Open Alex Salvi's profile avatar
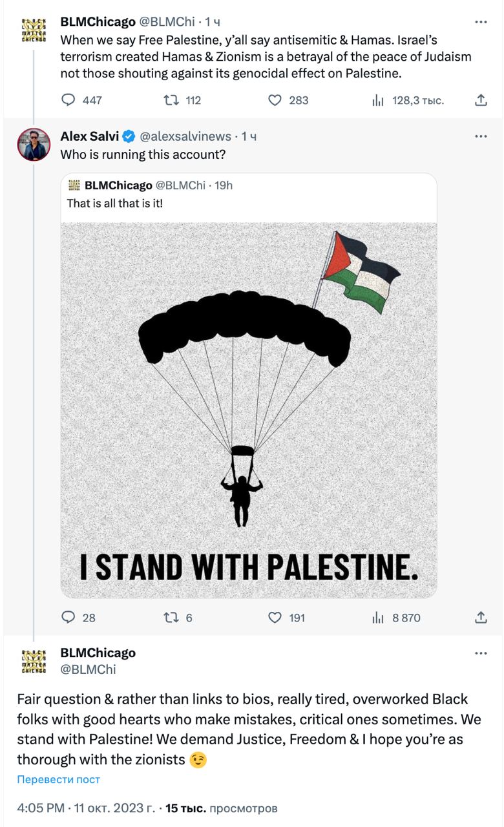Image resolution: width=504 pixels, height=827 pixels. click(x=34, y=144)
